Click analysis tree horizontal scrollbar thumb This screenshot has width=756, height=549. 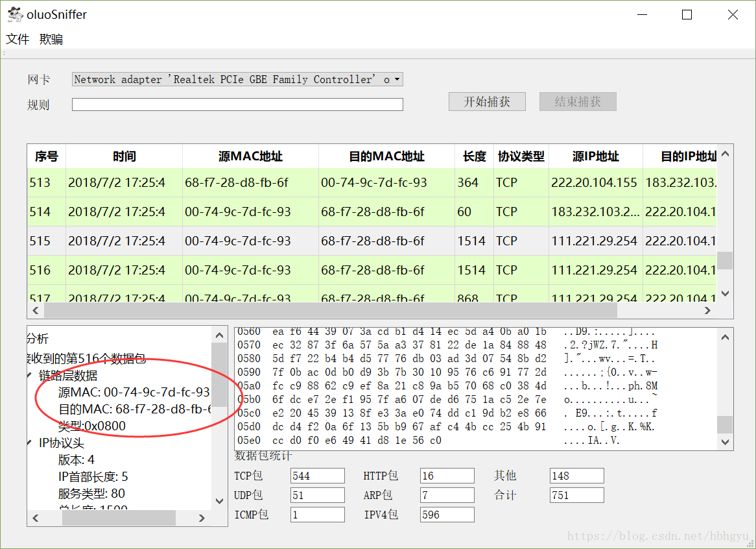[119, 518]
